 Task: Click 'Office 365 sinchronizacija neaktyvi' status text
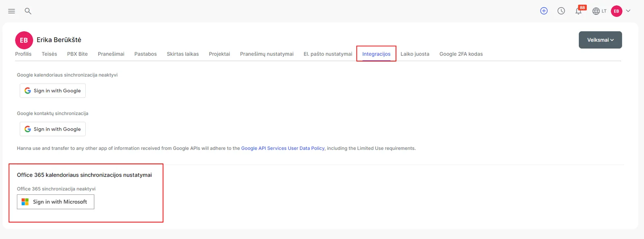click(56, 189)
